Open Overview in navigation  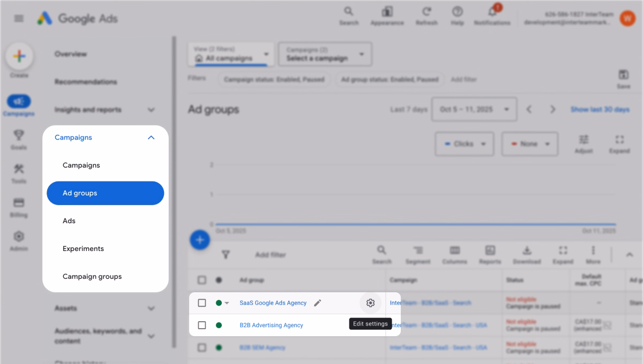point(71,54)
